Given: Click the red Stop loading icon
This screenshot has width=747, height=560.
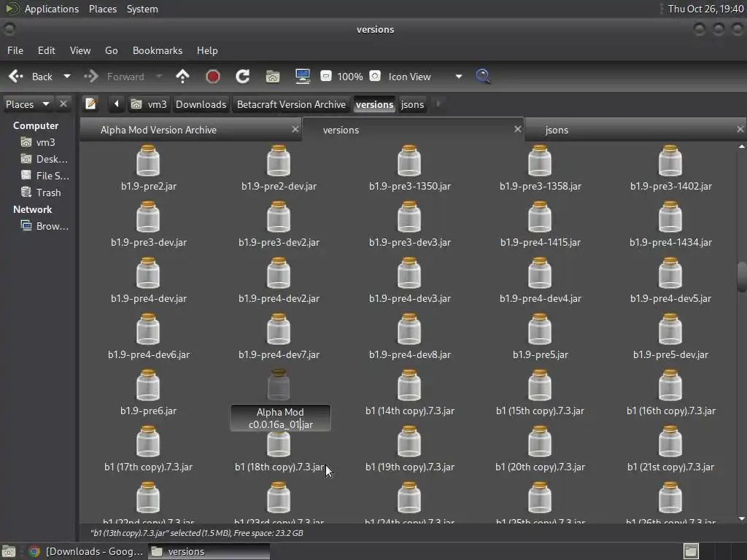Looking at the screenshot, I should [x=212, y=76].
